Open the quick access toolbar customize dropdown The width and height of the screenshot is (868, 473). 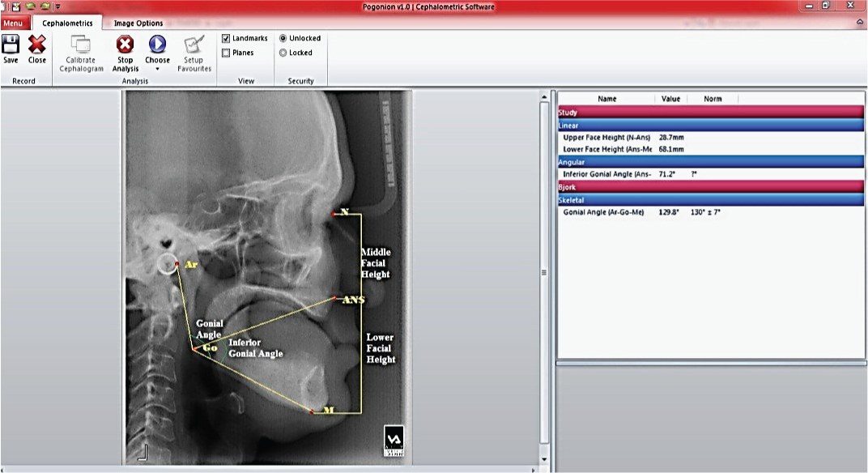coord(57,6)
